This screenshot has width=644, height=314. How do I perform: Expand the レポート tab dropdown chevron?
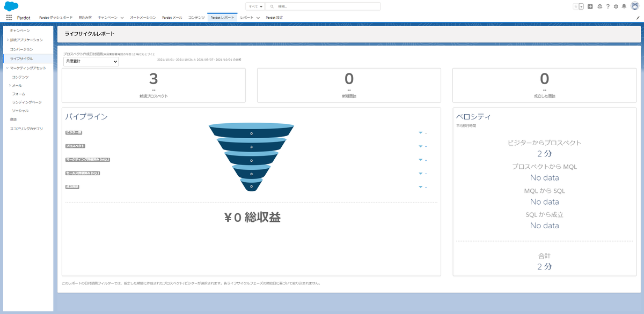258,18
